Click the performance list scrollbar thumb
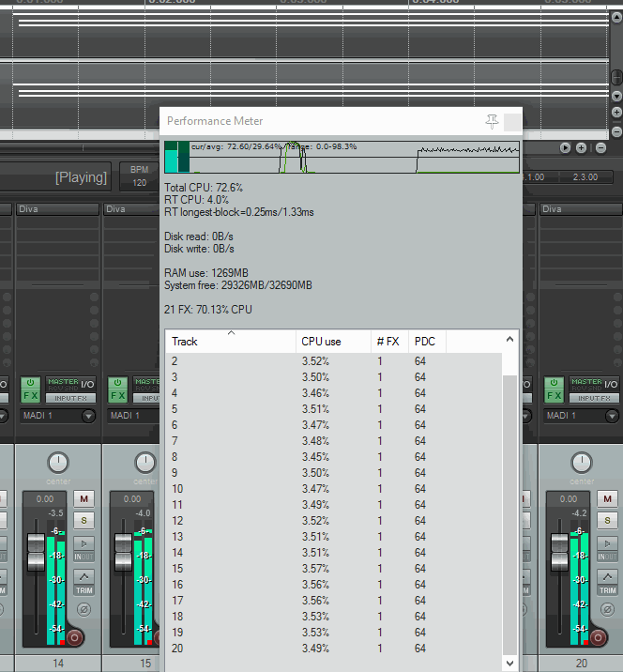 coord(509,515)
